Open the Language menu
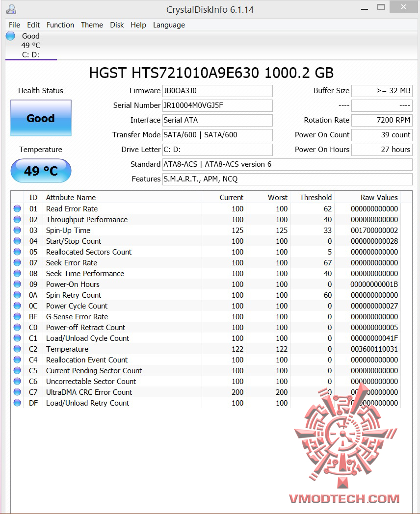Viewport: 420px width, 514px height. 169,25
